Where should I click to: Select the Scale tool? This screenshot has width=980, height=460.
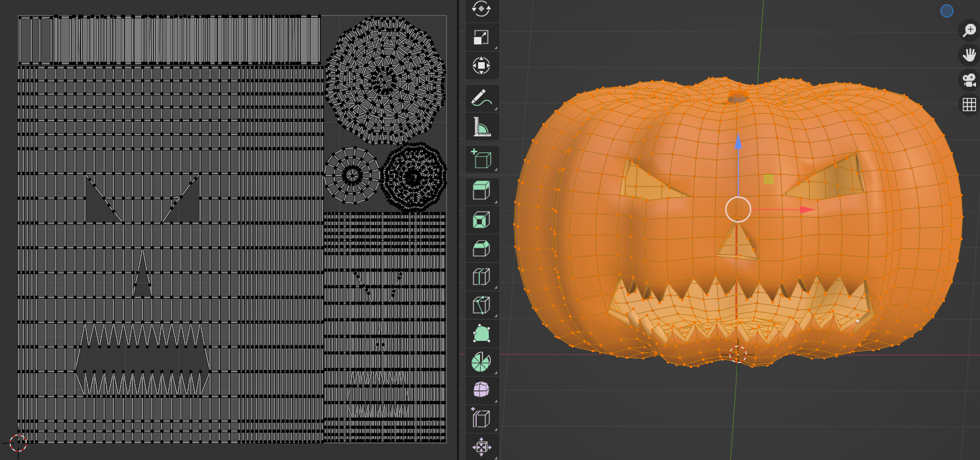coord(481,37)
